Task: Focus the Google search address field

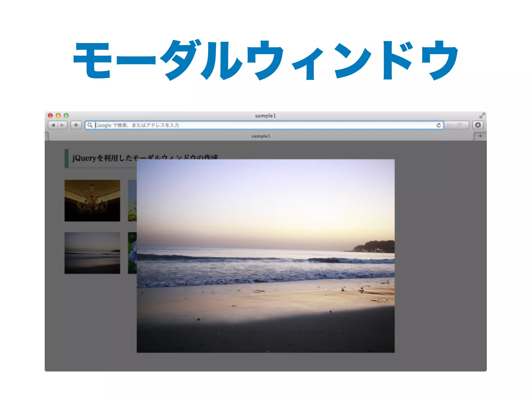Action: click(x=264, y=125)
